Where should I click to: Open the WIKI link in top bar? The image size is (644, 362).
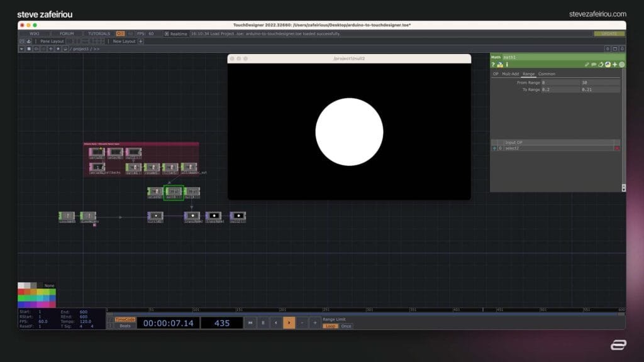click(x=34, y=33)
